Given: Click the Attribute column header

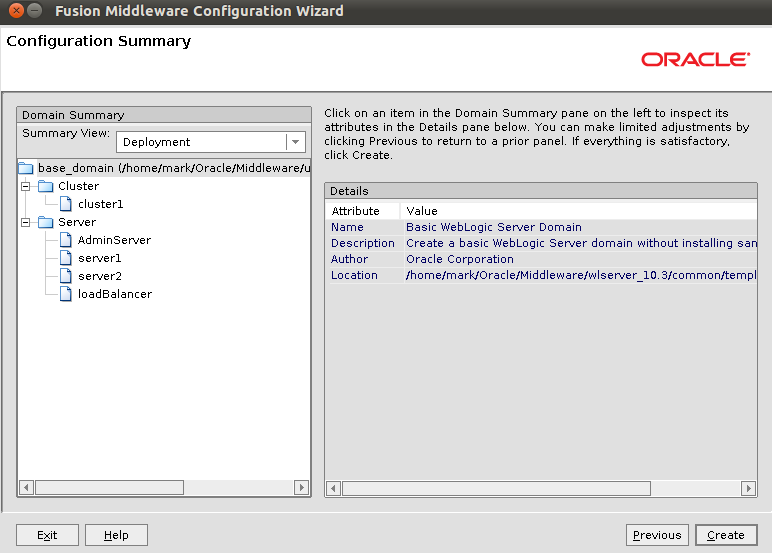Looking at the screenshot, I should coord(356,211).
